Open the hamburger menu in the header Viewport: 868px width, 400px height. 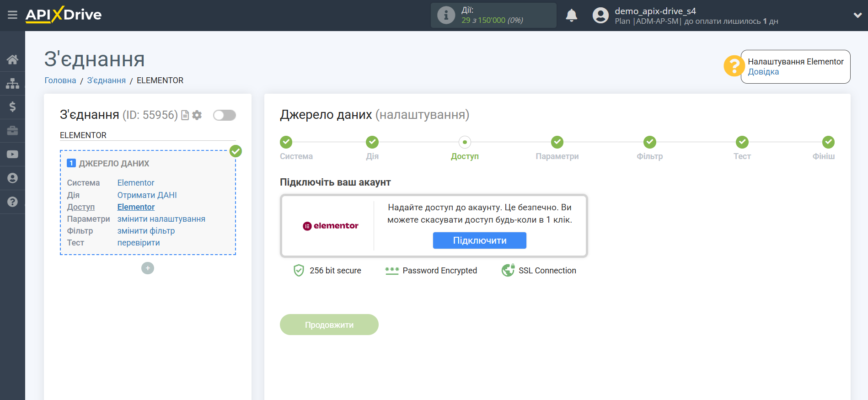coord(12,15)
